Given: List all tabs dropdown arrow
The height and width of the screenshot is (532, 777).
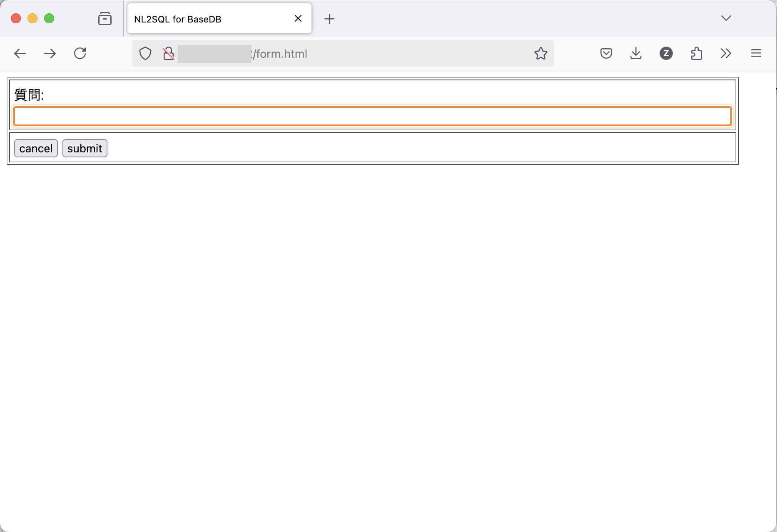Looking at the screenshot, I should pyautogui.click(x=726, y=18).
